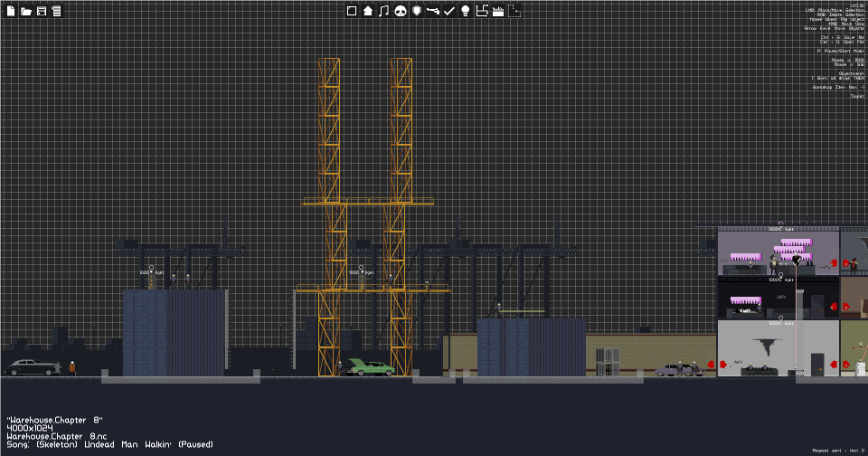Image resolution: width=868 pixels, height=456 pixels.
Task: Save the level with the floppy disk icon
Action: pos(42,11)
